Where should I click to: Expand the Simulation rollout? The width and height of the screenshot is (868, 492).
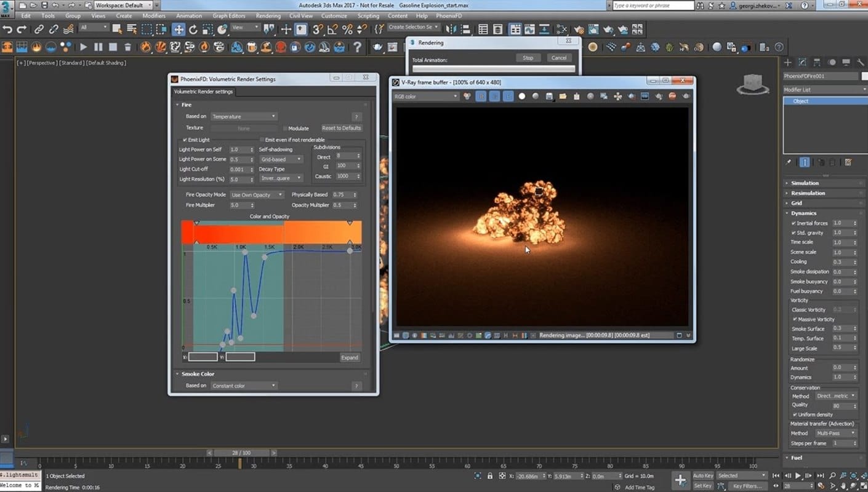pos(805,183)
